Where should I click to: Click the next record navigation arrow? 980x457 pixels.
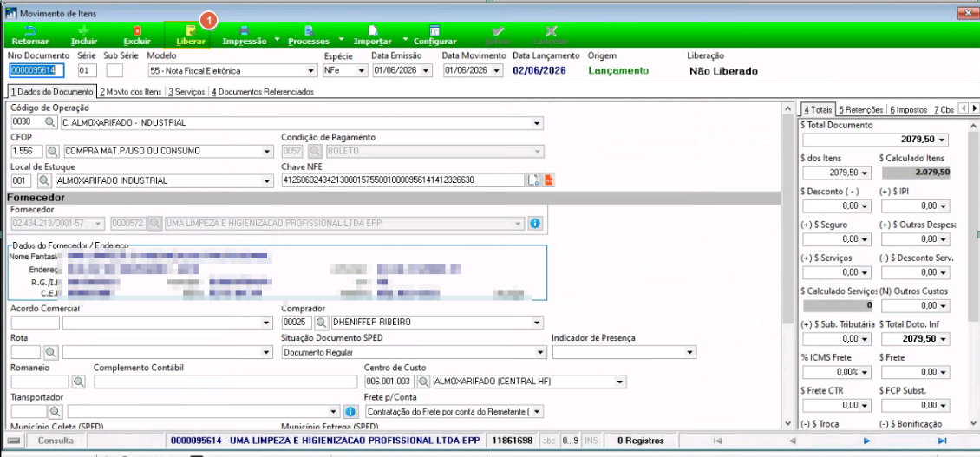867,441
